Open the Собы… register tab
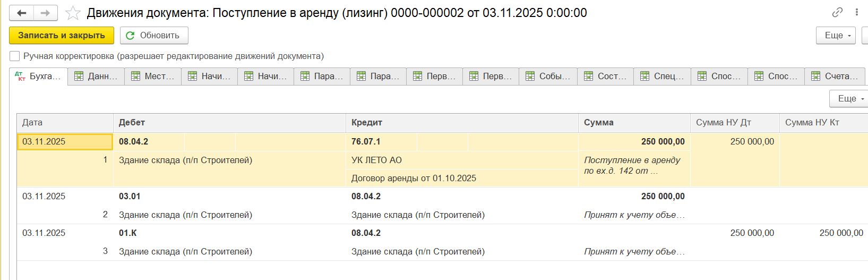 (548, 77)
